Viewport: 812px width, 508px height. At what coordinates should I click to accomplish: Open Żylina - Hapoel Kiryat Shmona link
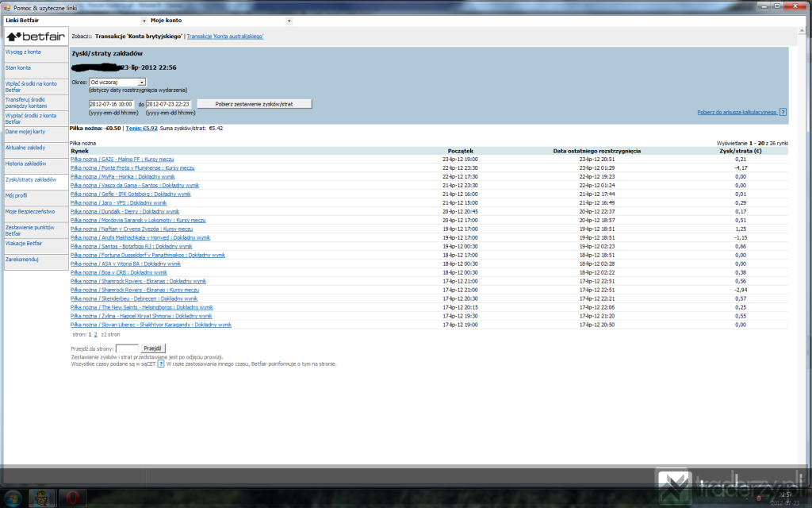coord(141,316)
